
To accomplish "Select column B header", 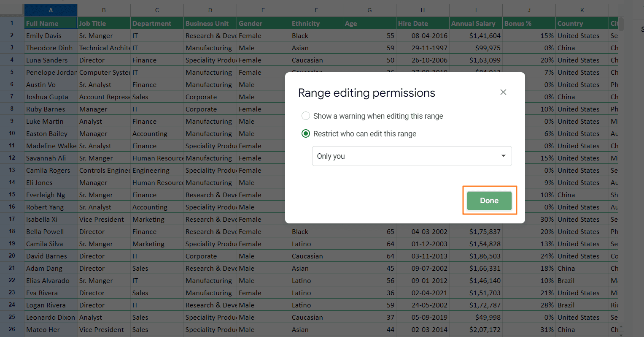I will [x=104, y=10].
